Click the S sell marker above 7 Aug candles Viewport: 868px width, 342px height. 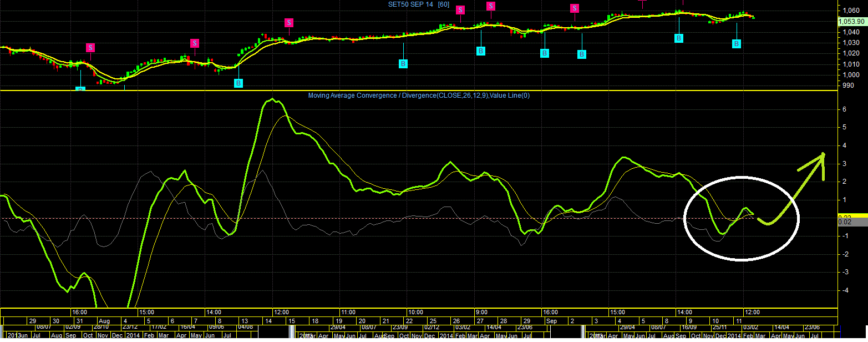pos(195,43)
